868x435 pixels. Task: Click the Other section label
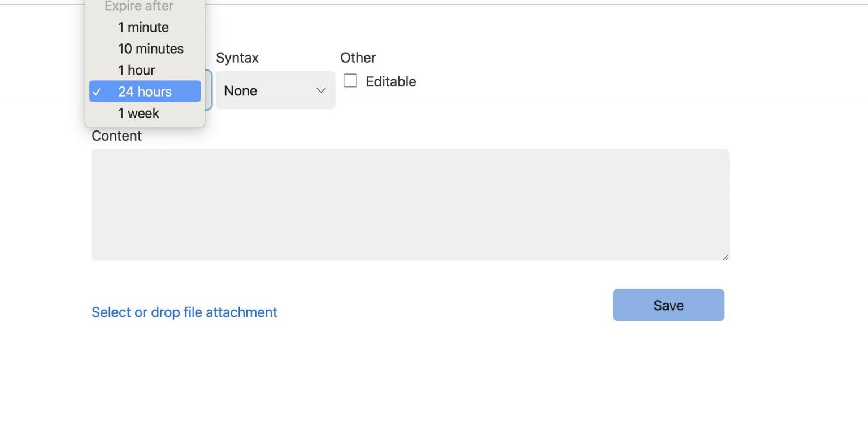[x=358, y=58]
